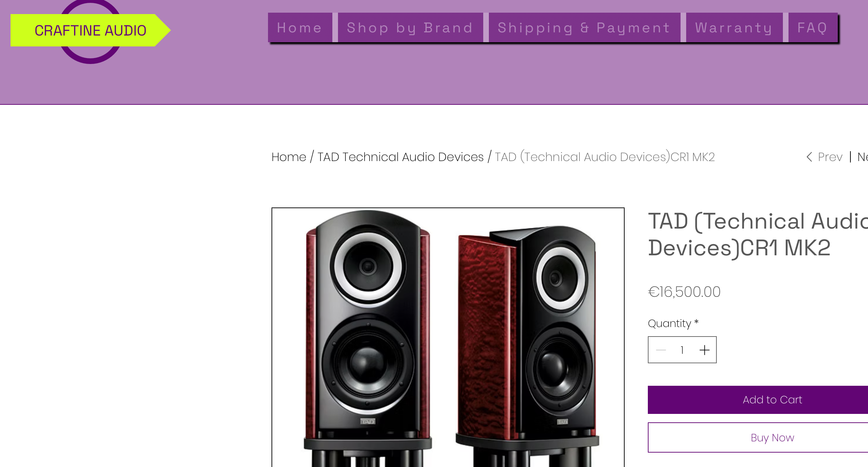
Task: Open the Warranty menu item
Action: [x=734, y=27]
